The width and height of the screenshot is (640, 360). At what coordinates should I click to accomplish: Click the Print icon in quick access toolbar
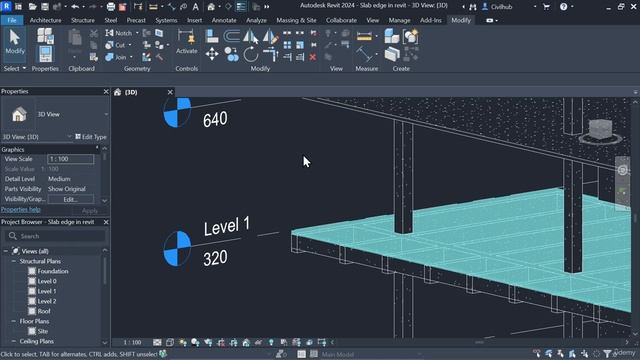pos(111,7)
